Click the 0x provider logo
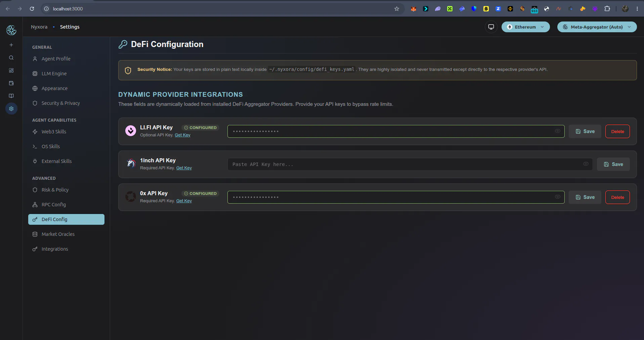 [130, 196]
